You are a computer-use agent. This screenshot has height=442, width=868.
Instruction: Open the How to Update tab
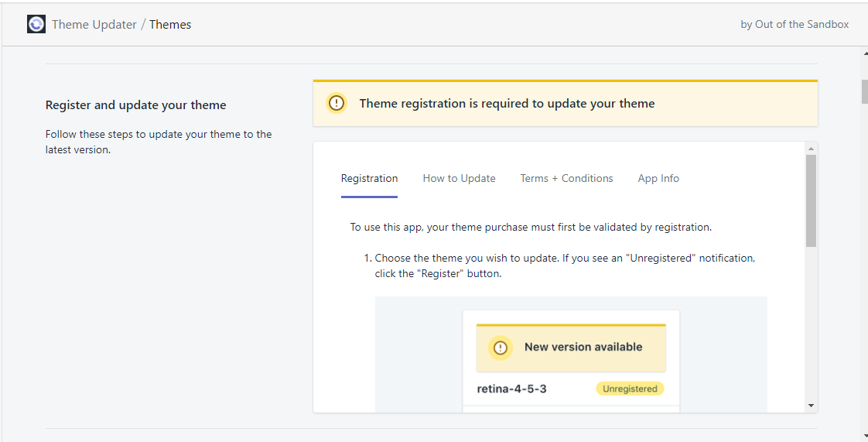pyautogui.click(x=459, y=178)
